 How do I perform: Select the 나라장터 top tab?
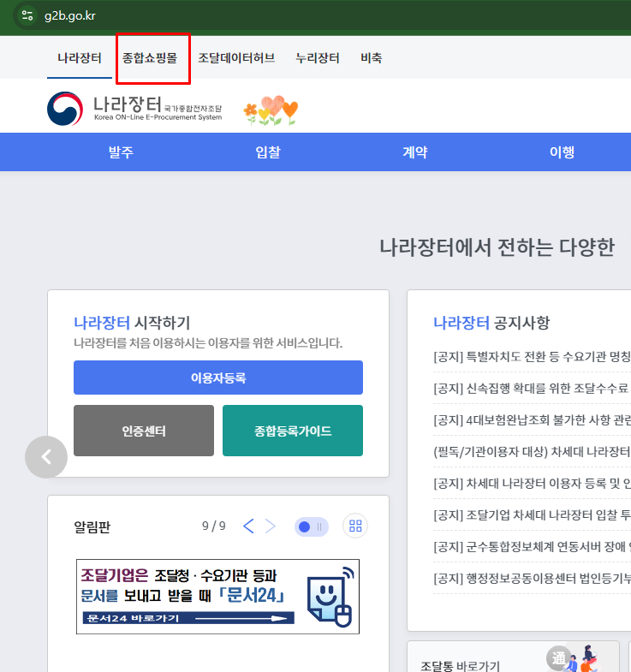(80, 58)
